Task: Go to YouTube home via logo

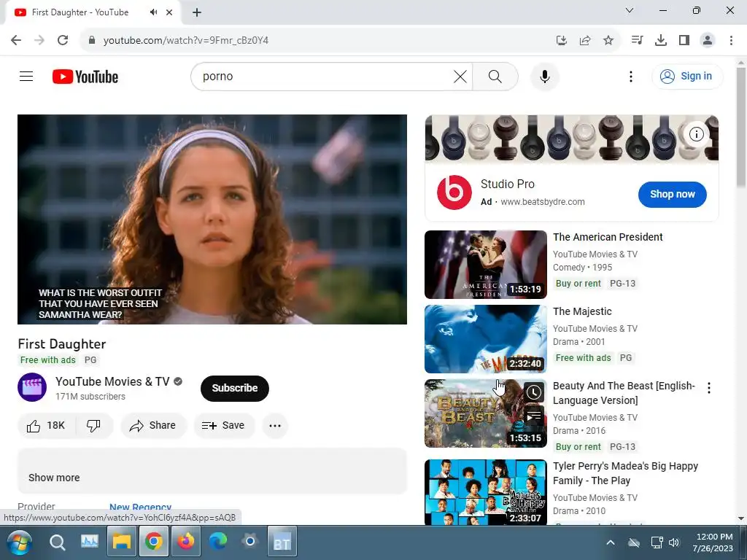Action: 85,77
